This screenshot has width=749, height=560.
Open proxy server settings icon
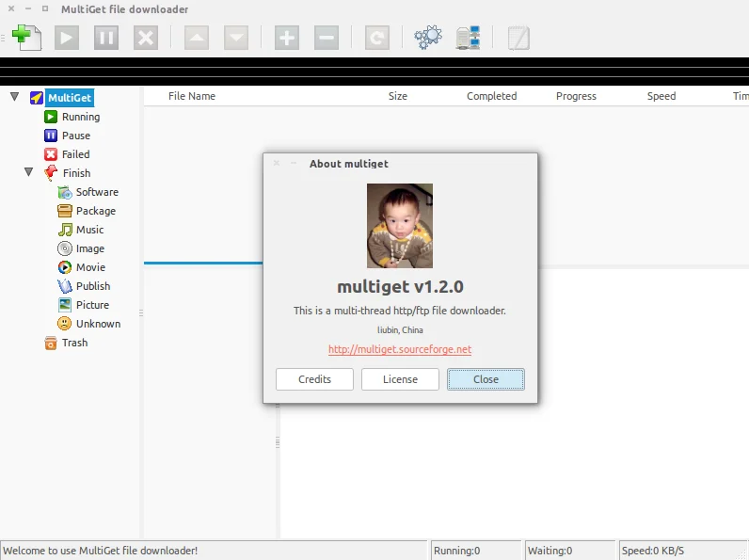pos(469,38)
